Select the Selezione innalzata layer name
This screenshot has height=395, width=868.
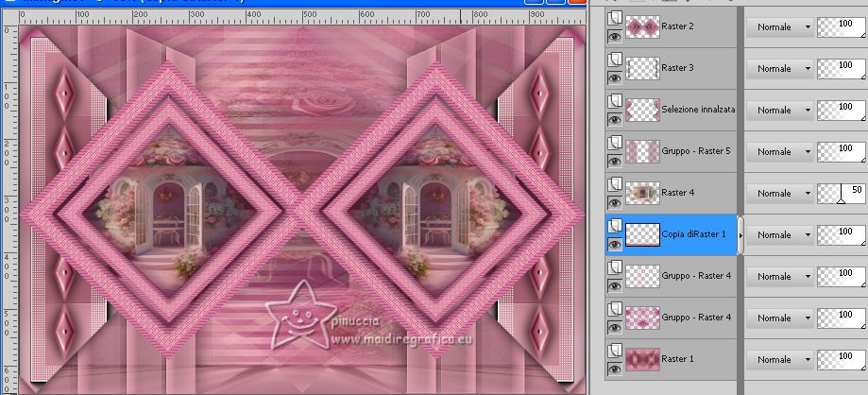coord(698,109)
